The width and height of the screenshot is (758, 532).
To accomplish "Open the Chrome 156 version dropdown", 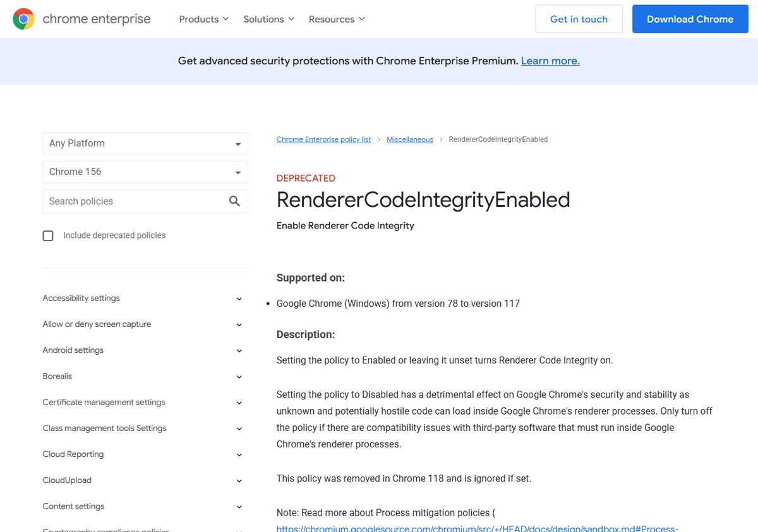I will [x=145, y=172].
